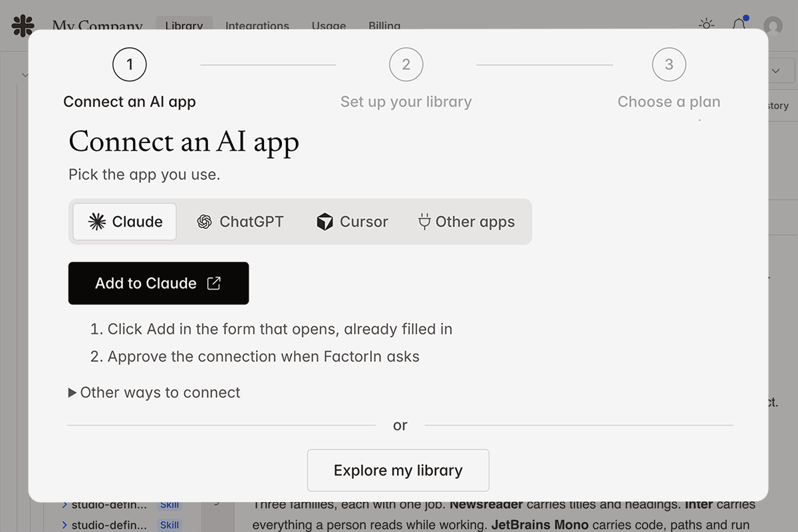Click the Pick the app you use text
Image resolution: width=798 pixels, height=532 pixels.
pos(144,175)
